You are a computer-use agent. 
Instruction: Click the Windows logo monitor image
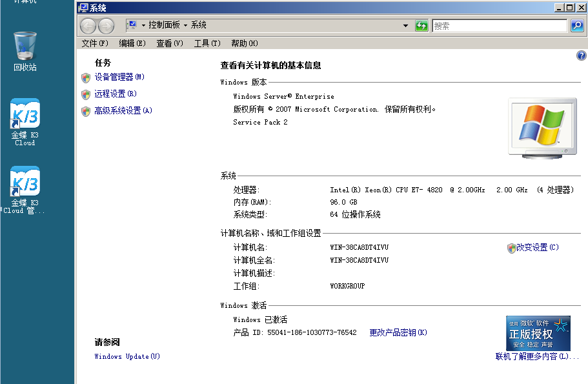(x=543, y=128)
